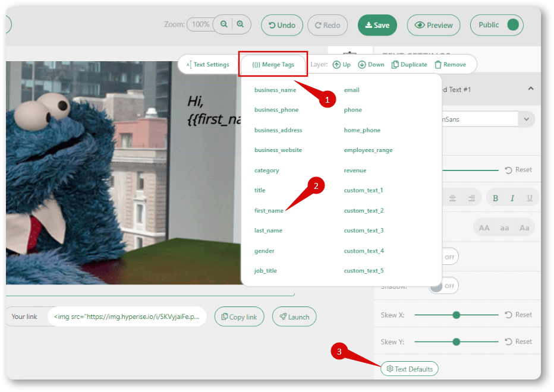Viewport: 554px width, 392px height.
Task: Collapse the Text #1 section chevron
Action: tap(531, 88)
